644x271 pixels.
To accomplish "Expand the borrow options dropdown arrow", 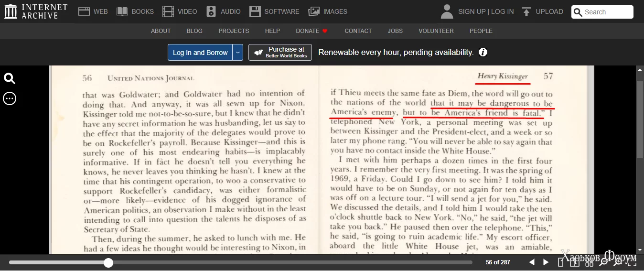I will [238, 53].
